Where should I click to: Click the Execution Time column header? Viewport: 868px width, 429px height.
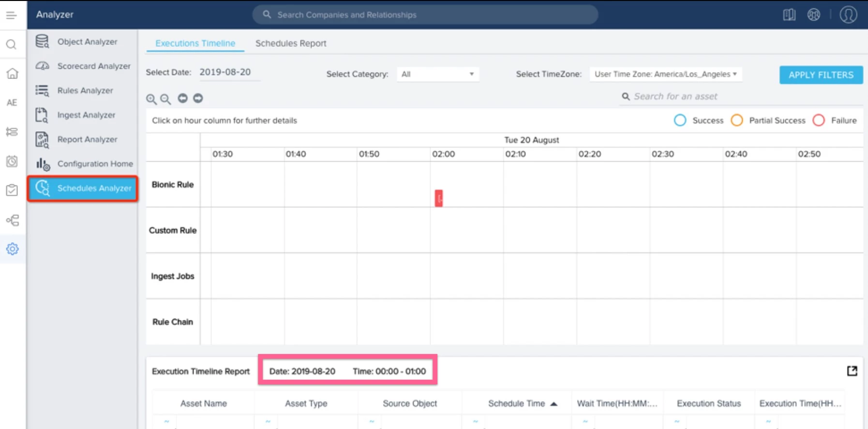800,403
